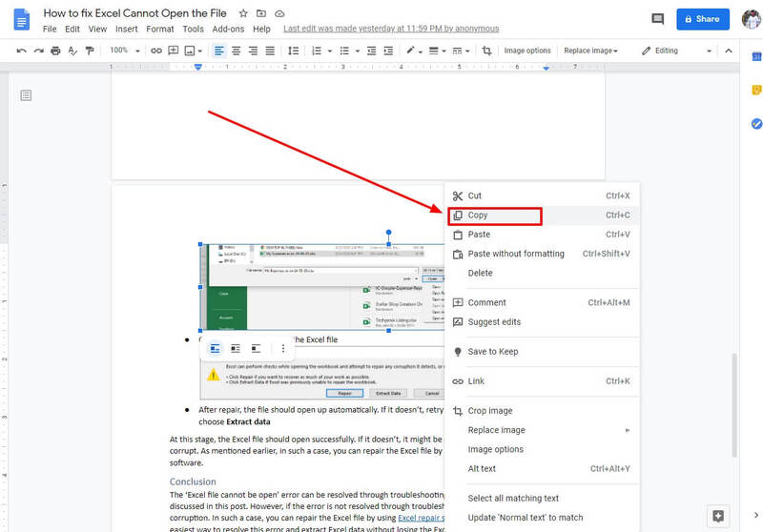763x532 pixels.
Task: Open the Border weight dropdown
Action: point(437,51)
